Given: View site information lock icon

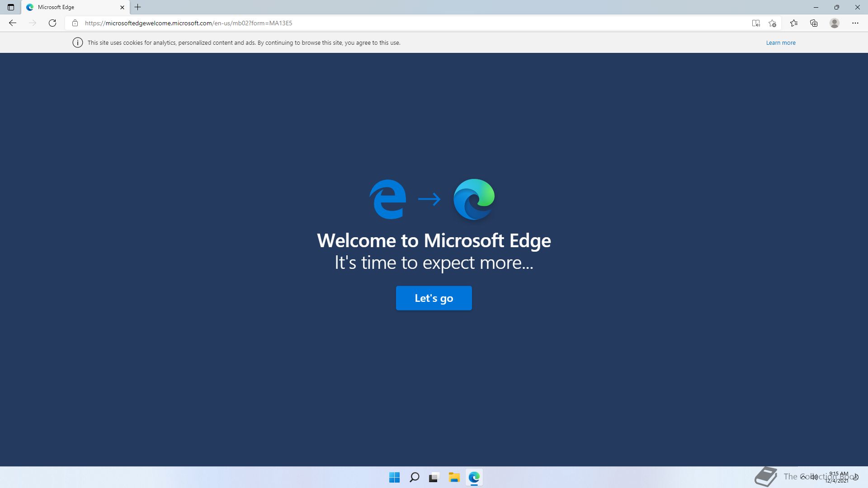Looking at the screenshot, I should (x=75, y=23).
